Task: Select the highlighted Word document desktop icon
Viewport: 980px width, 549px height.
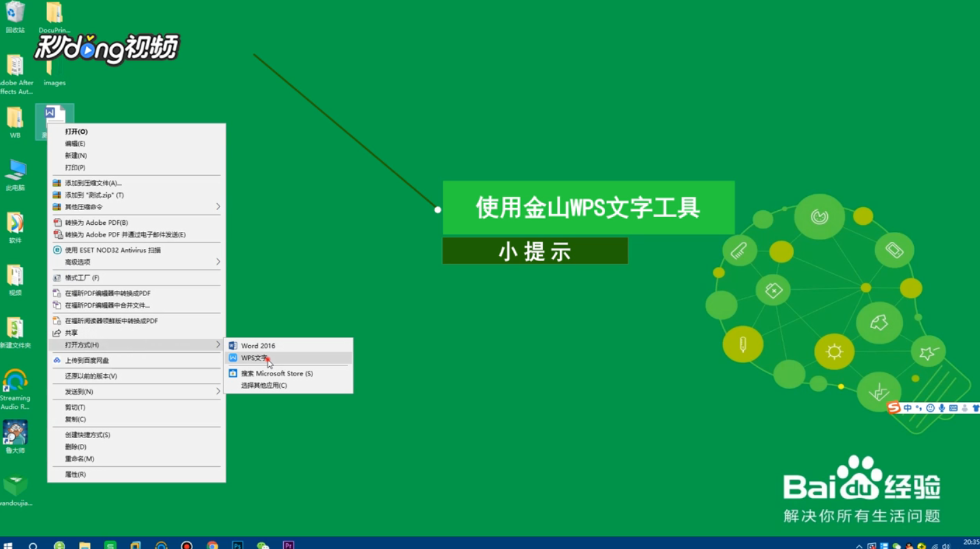Action: pyautogui.click(x=55, y=115)
